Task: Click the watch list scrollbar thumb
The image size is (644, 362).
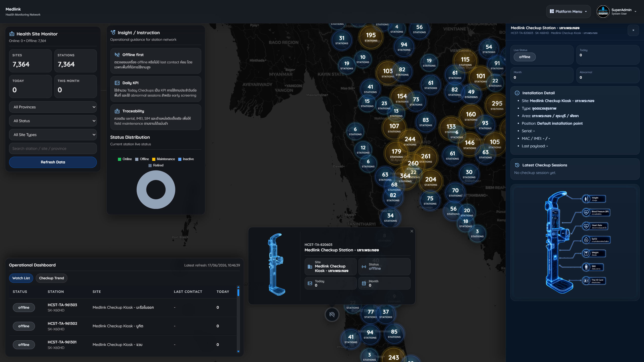Action: 238,292
